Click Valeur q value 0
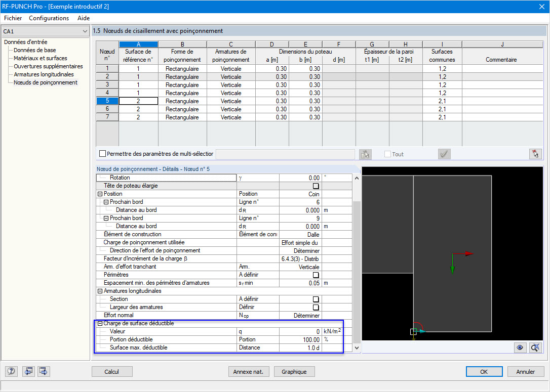 pos(300,332)
